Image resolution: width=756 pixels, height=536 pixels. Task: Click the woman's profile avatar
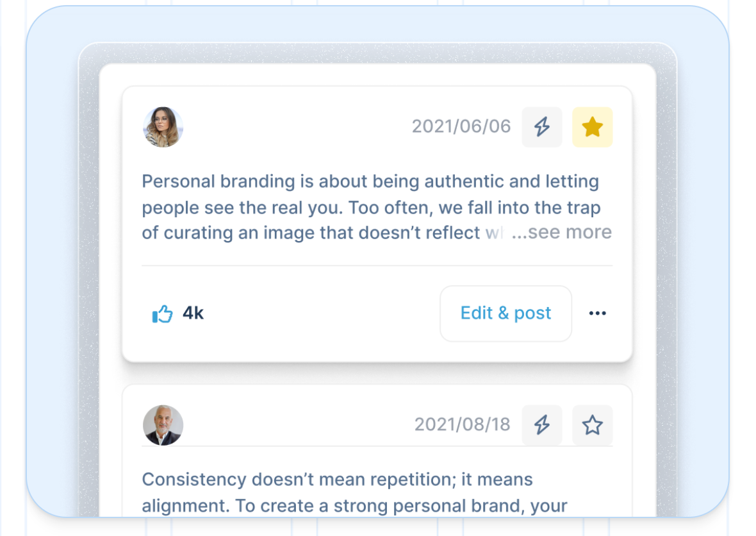(162, 127)
